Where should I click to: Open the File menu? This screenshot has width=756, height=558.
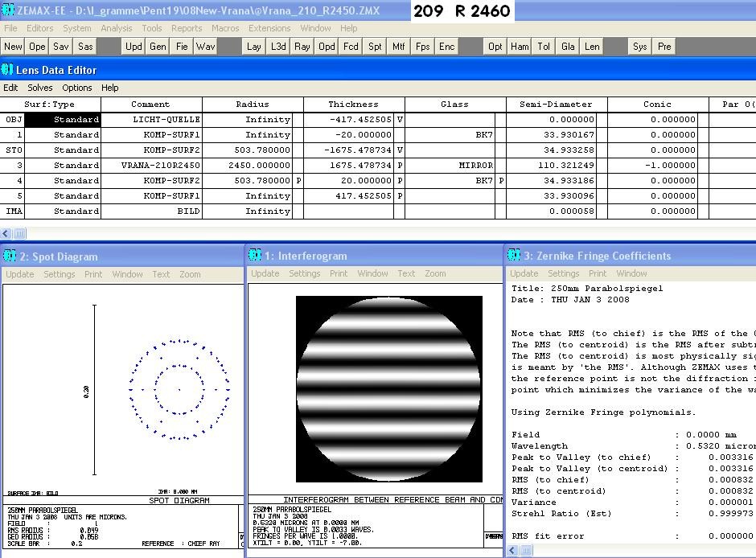pos(10,28)
